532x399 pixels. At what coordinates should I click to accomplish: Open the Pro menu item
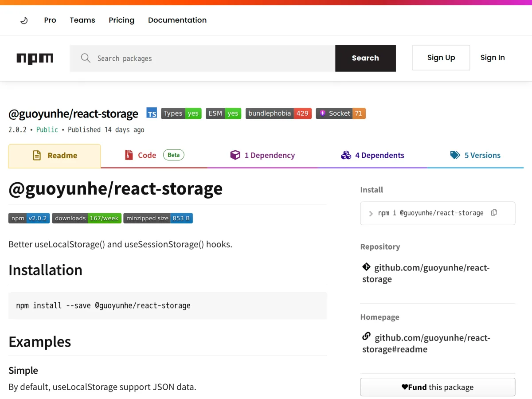(50, 20)
